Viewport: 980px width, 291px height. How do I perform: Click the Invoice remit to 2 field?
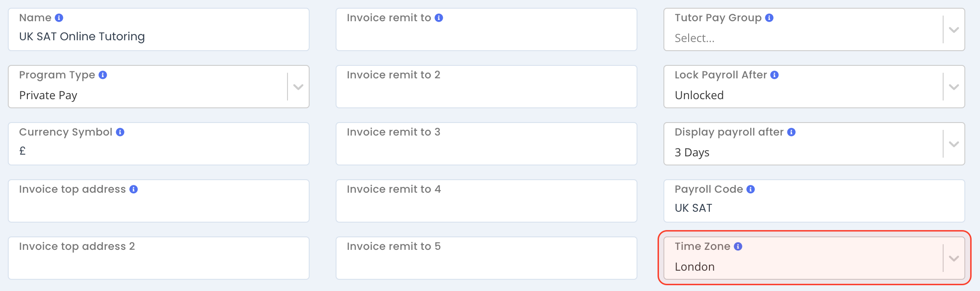click(x=487, y=87)
